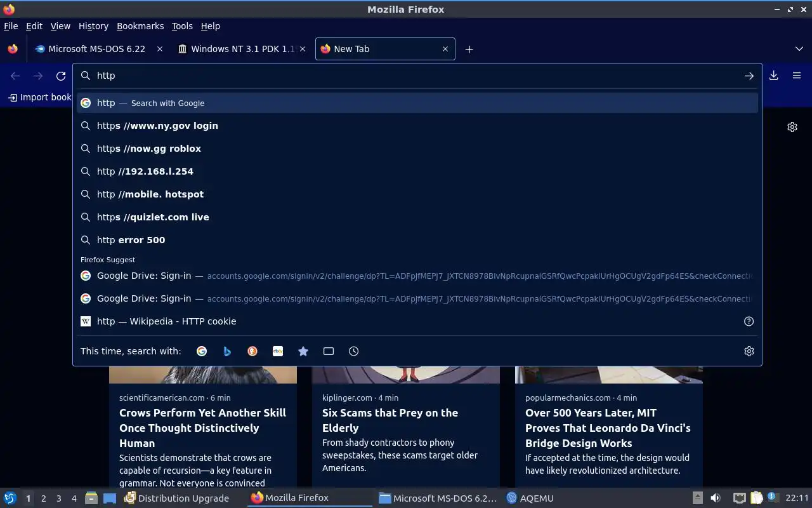Search history using the clock icon
812x508 pixels.
click(x=354, y=351)
